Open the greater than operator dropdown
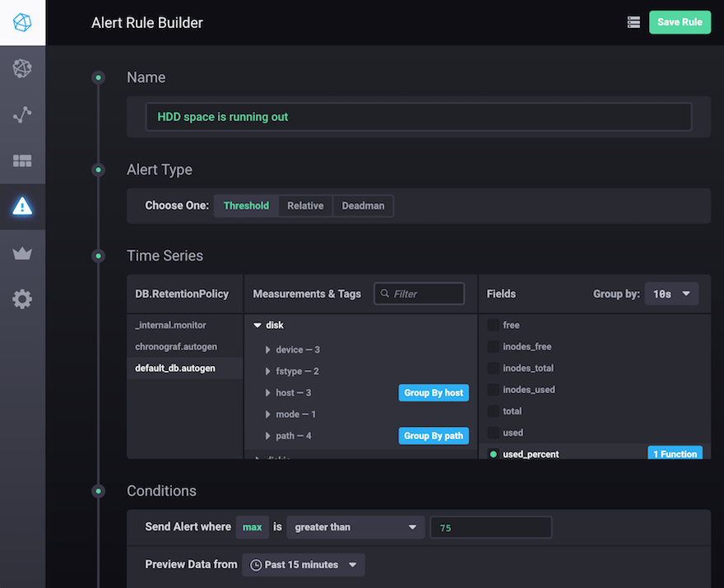The image size is (724, 588). click(355, 527)
